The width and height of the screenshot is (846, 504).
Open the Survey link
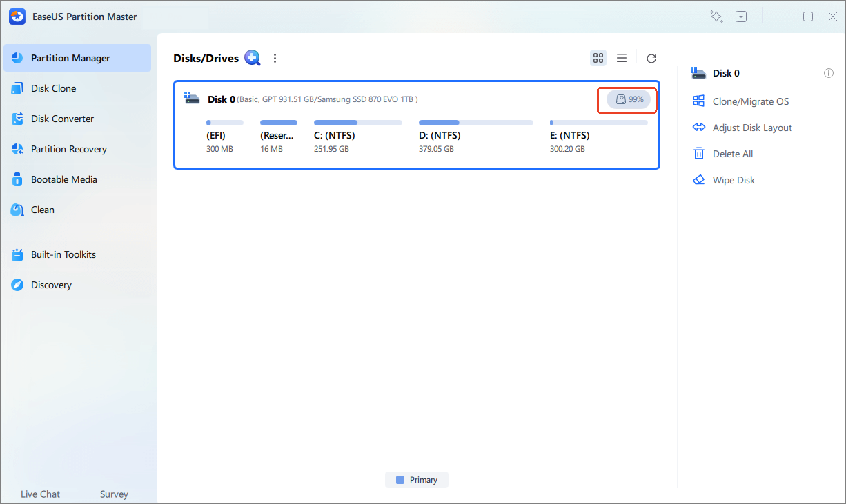[114, 494]
